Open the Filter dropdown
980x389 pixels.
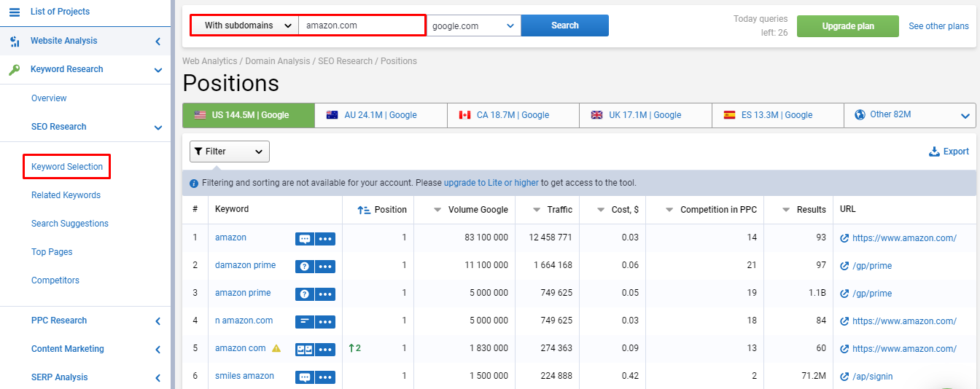230,152
